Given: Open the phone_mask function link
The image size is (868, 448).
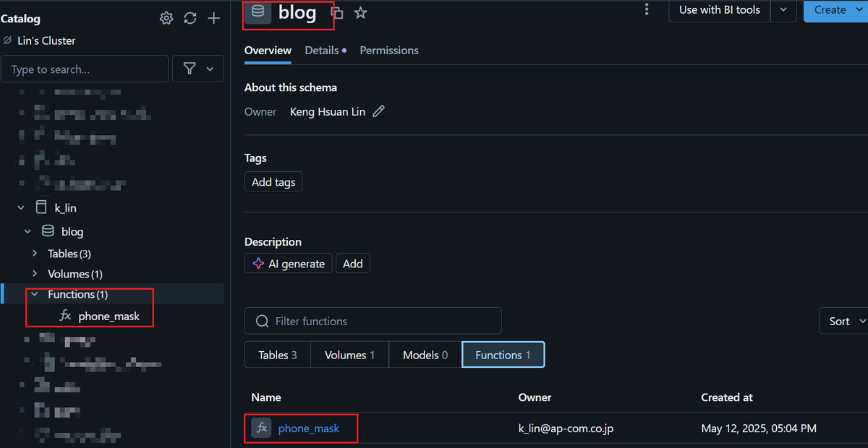Looking at the screenshot, I should point(309,428).
